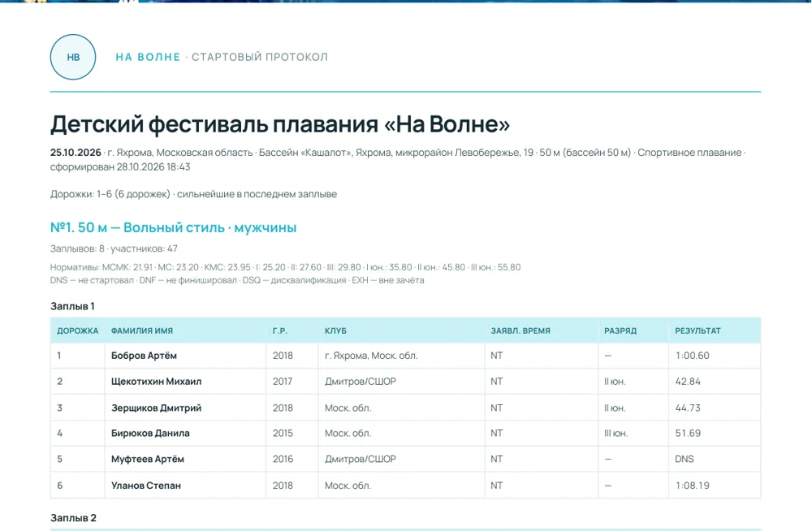Click the club г. Яхрома, Моск. обл.
The width and height of the screenshot is (812, 531).
[371, 356]
